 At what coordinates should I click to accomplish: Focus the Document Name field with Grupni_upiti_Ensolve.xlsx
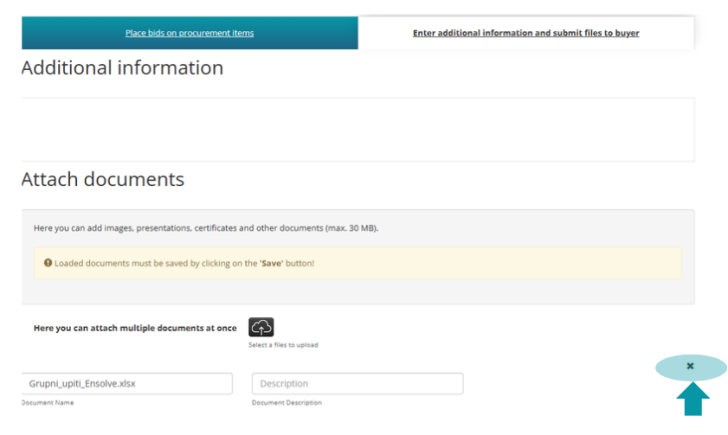[127, 383]
